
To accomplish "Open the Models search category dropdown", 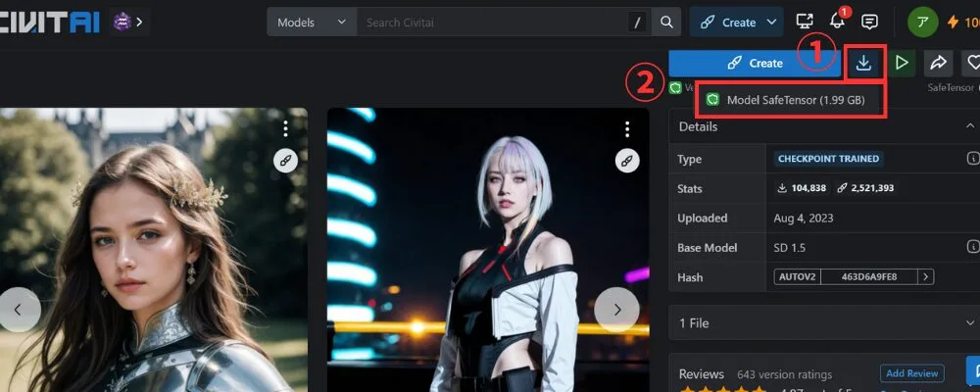I will click(x=311, y=22).
